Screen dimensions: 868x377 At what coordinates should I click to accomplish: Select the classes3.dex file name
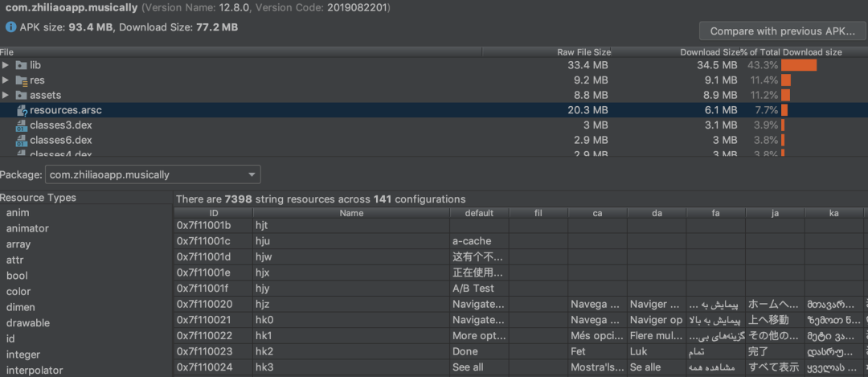[61, 125]
